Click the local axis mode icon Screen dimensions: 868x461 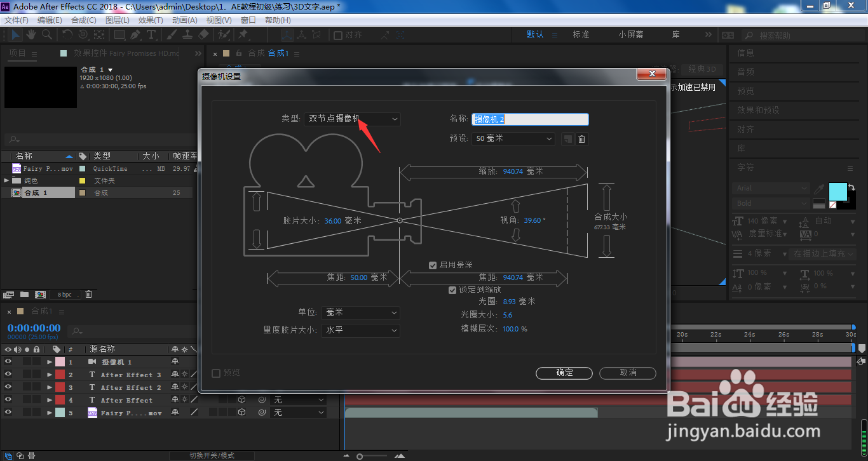pyautogui.click(x=287, y=36)
